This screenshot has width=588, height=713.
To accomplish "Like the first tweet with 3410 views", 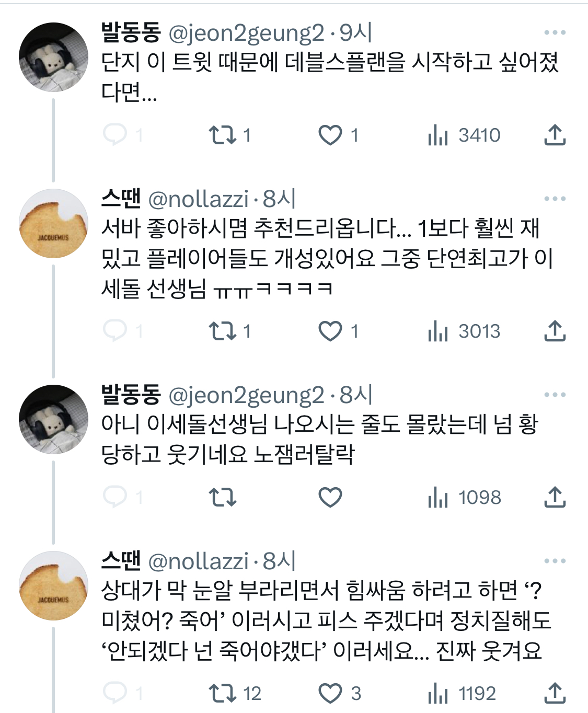I will coord(330,135).
